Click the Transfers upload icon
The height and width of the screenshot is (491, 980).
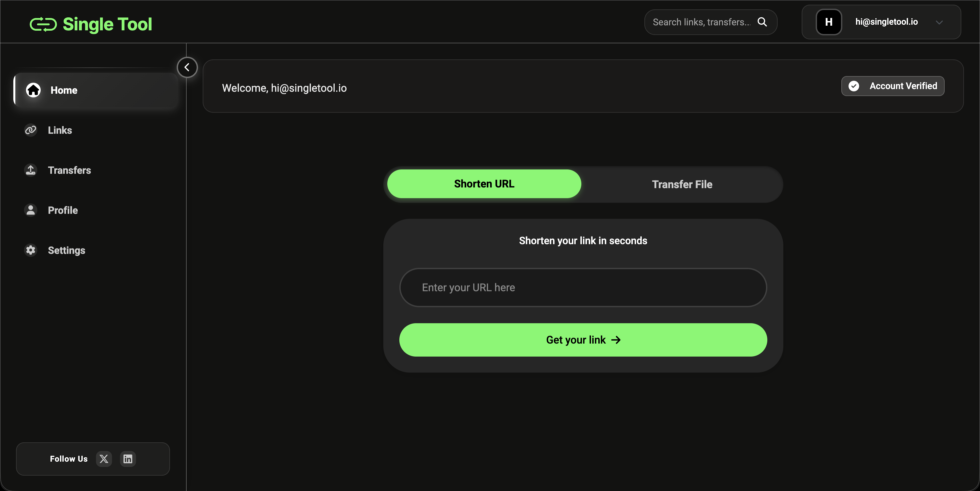point(30,170)
